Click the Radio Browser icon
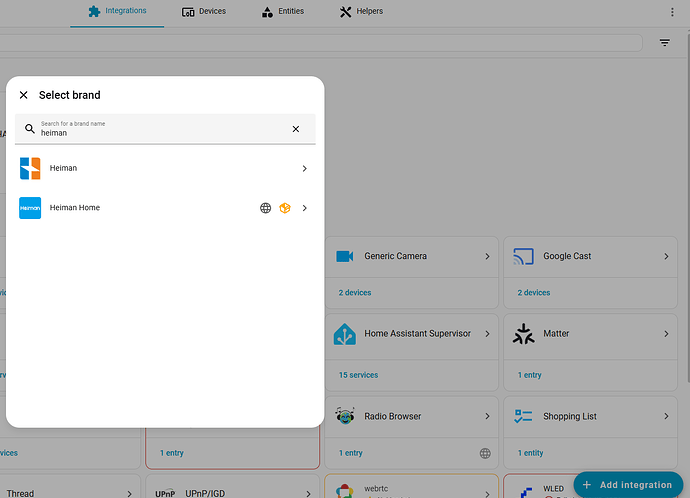 pyautogui.click(x=345, y=416)
